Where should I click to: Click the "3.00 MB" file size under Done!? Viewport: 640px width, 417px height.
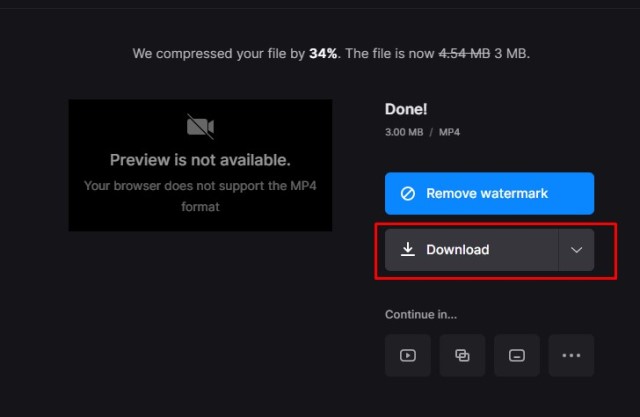pos(403,132)
